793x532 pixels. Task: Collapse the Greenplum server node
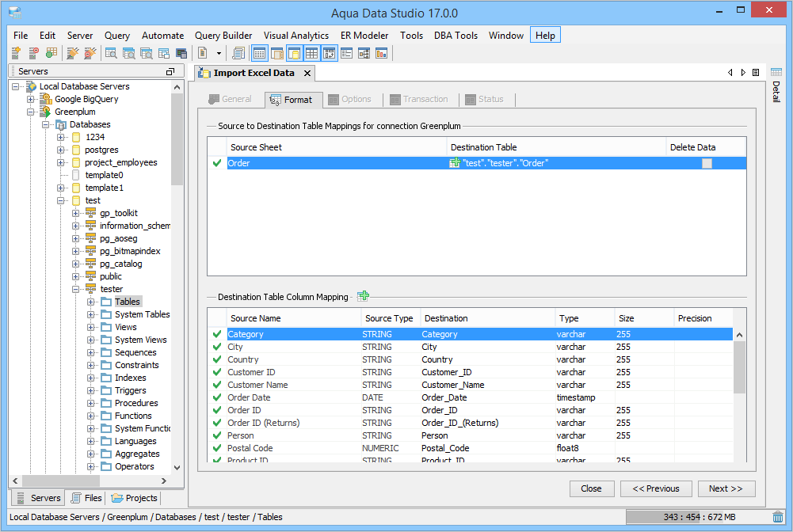pyautogui.click(x=31, y=112)
